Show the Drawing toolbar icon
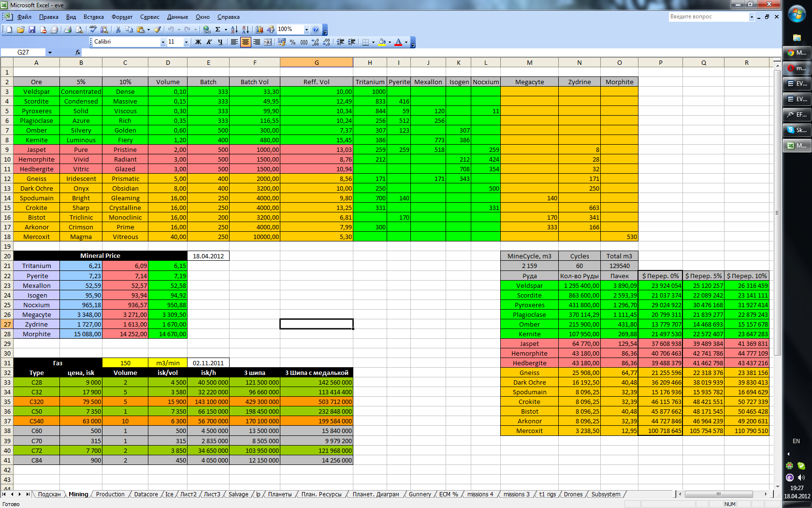Viewport: 812px width, 508px height. point(271,30)
